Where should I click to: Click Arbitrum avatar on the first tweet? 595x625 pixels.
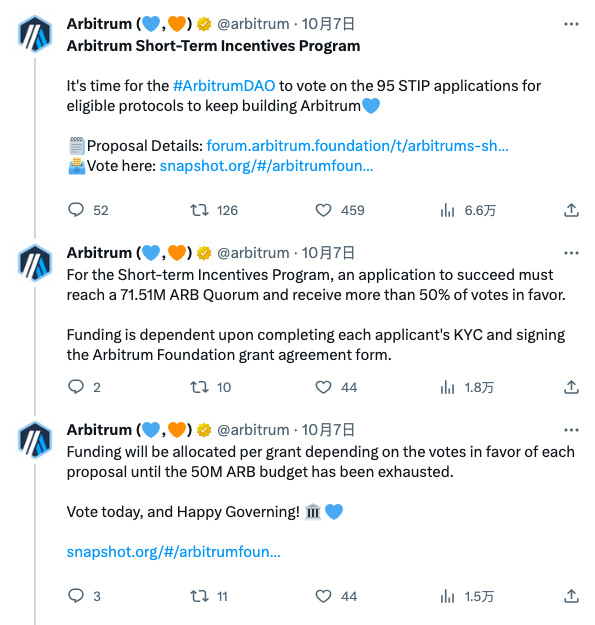(x=35, y=34)
